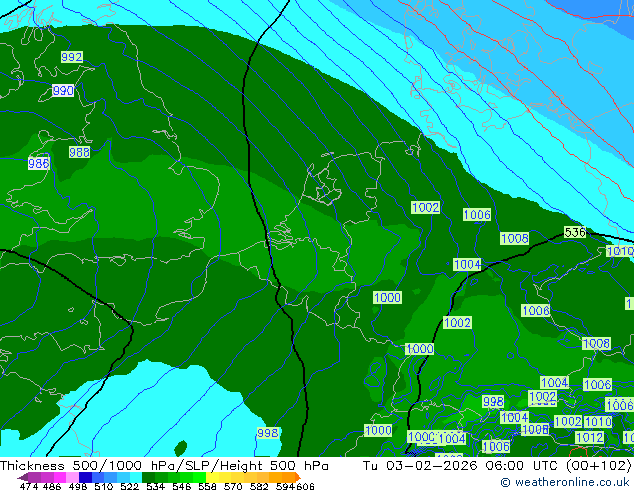Select the magenta legend swatch left of light pink
The image size is (634, 490).
click(x=60, y=477)
